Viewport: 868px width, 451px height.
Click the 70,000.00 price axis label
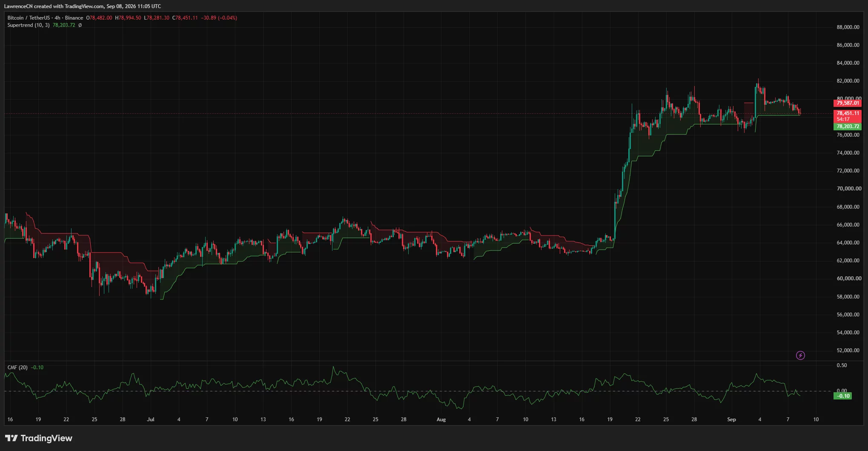coord(849,189)
